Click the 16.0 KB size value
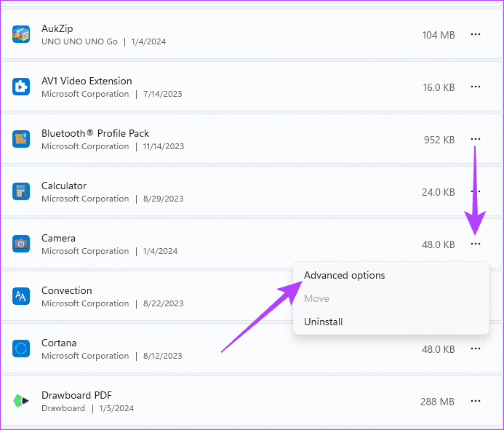 point(439,87)
